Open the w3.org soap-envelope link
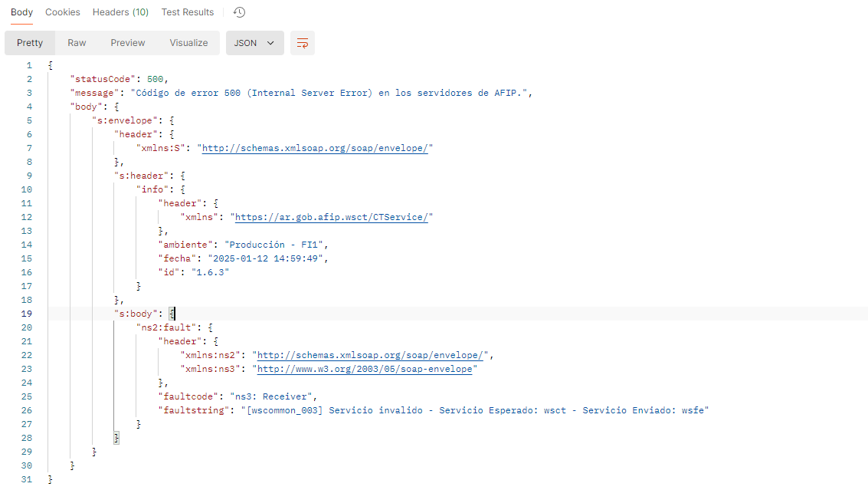868x490 pixels. click(x=364, y=369)
